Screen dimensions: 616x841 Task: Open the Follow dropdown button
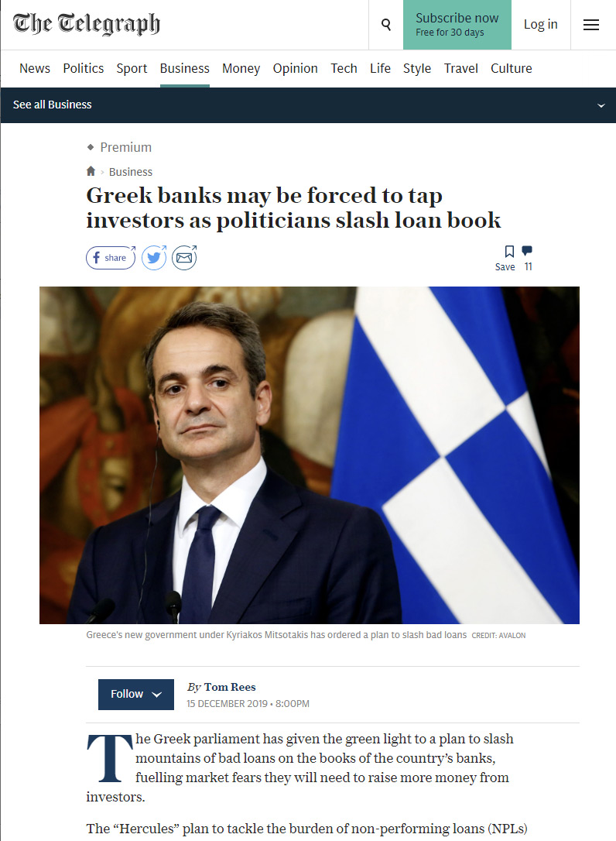pos(136,694)
